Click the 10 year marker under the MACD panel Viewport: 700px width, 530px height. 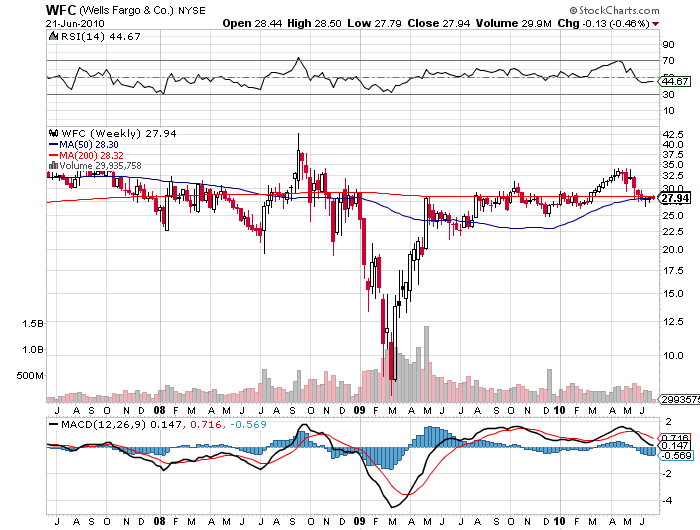coord(559,521)
